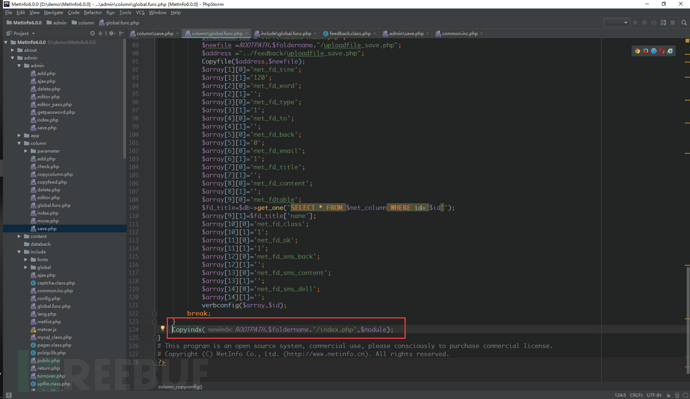The image size is (690, 399).
Task: Open in Opera browser icon
Action: [662, 51]
